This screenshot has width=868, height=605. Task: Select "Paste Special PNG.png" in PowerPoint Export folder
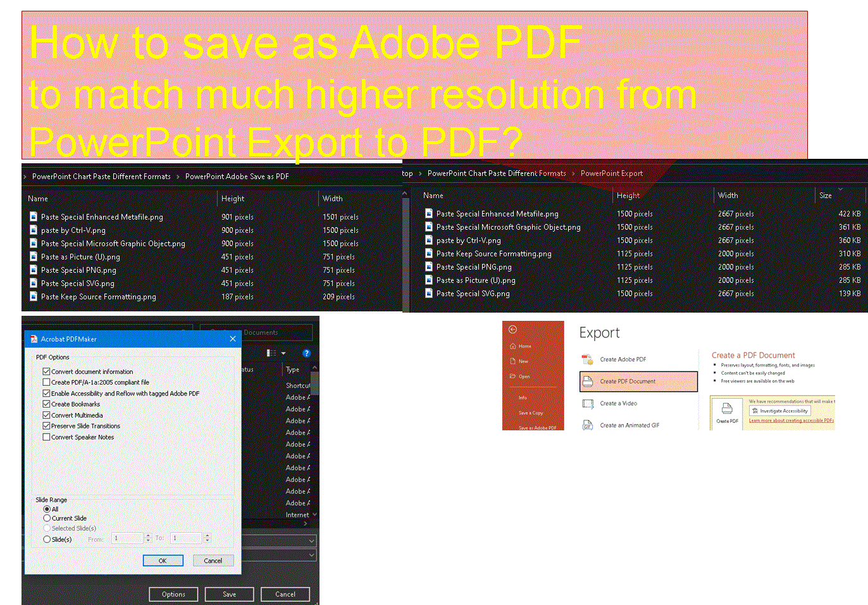(474, 266)
